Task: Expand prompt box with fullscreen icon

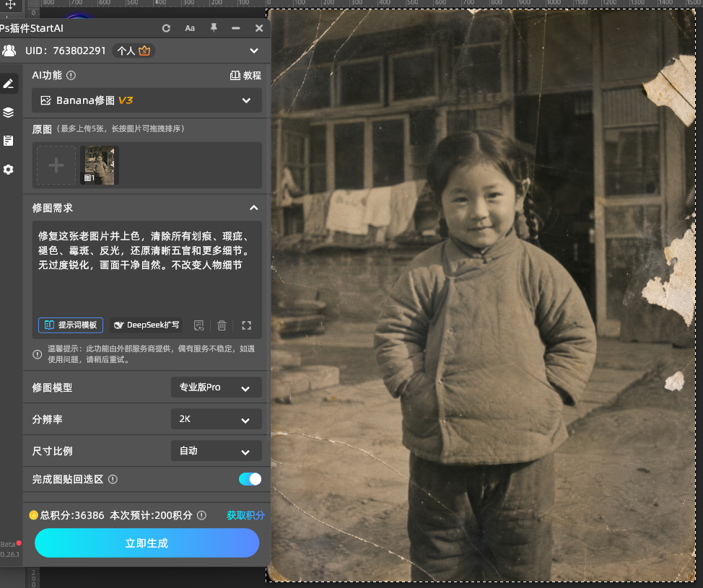Action: click(x=247, y=325)
